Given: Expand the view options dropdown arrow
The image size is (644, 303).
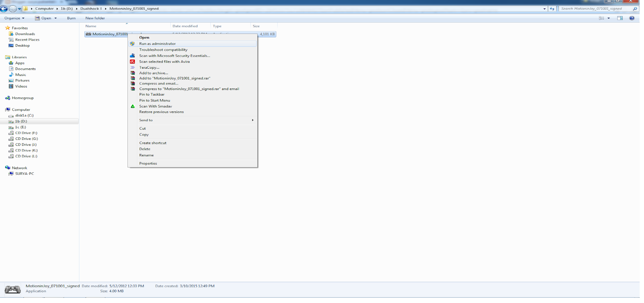Looking at the screenshot, I should point(609,18).
